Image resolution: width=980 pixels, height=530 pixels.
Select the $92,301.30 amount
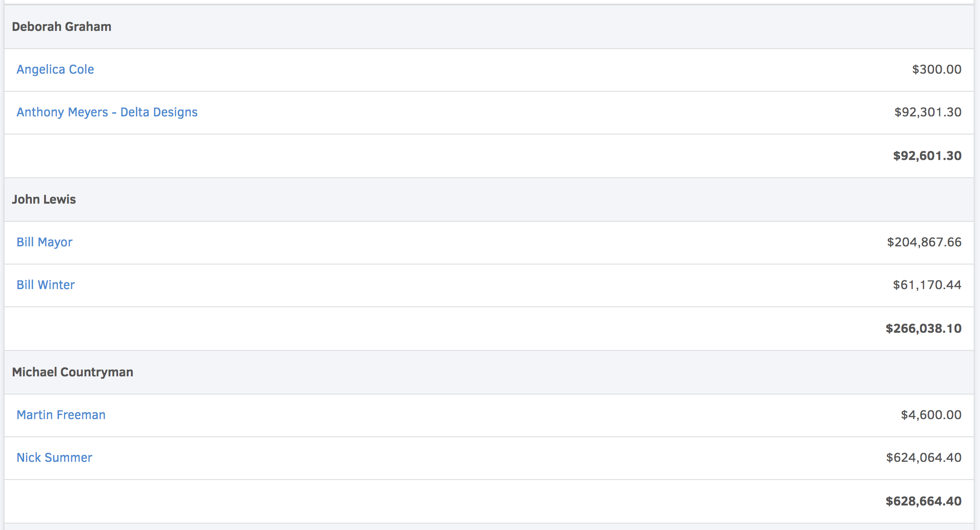[928, 112]
